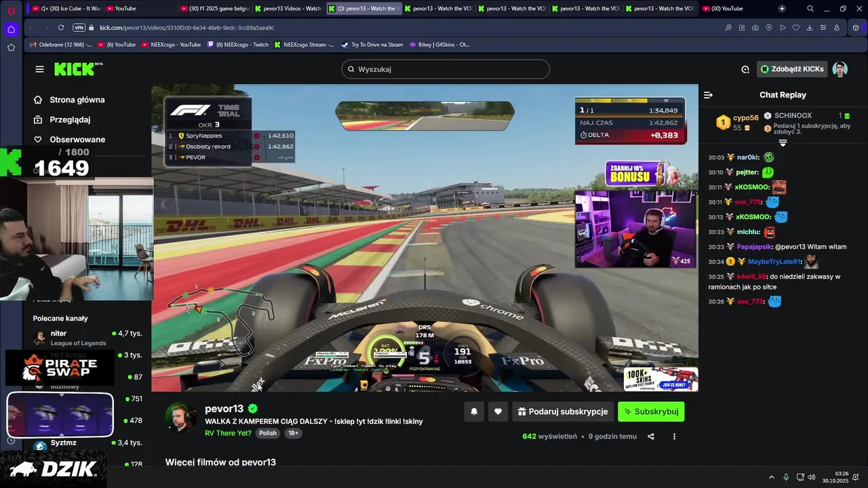Click the Polish language tag
This screenshot has width=868, height=488.
pyautogui.click(x=268, y=433)
